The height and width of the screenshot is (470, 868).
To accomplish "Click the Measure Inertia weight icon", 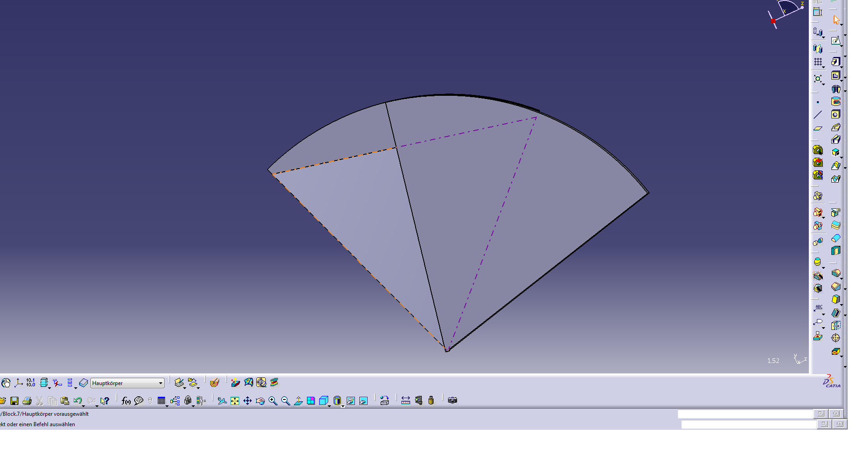I will click(x=431, y=400).
